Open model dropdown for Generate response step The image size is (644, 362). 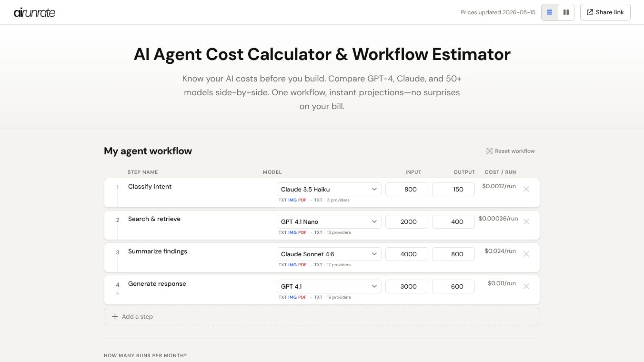coord(329,287)
